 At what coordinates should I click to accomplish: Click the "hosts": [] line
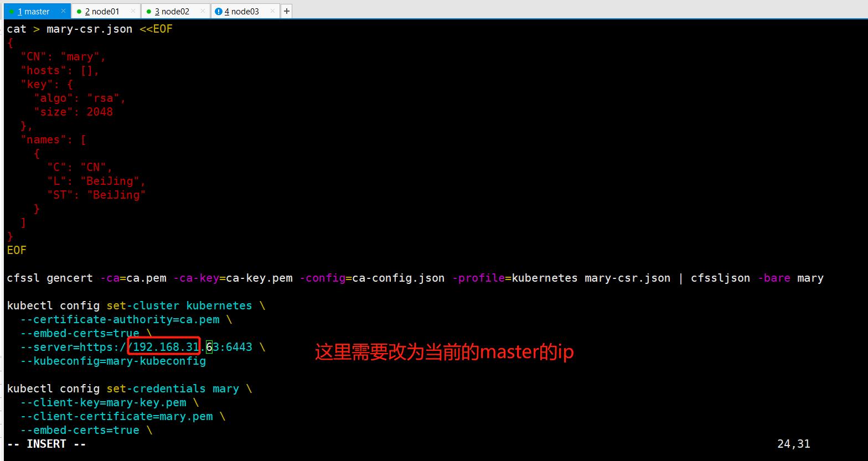60,70
